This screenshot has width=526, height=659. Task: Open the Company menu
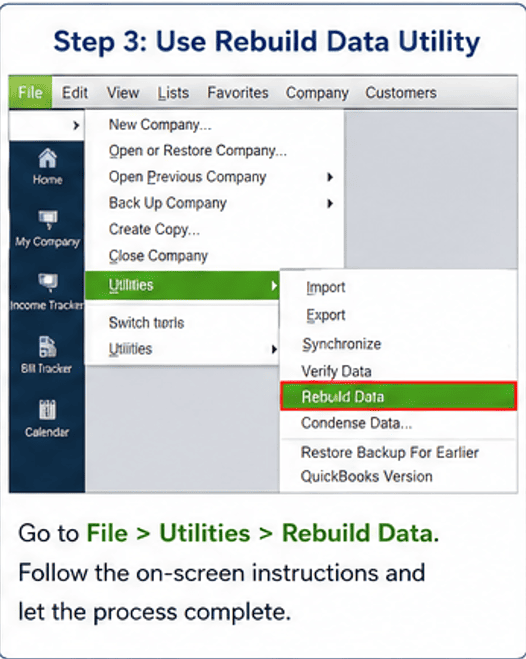(x=317, y=93)
